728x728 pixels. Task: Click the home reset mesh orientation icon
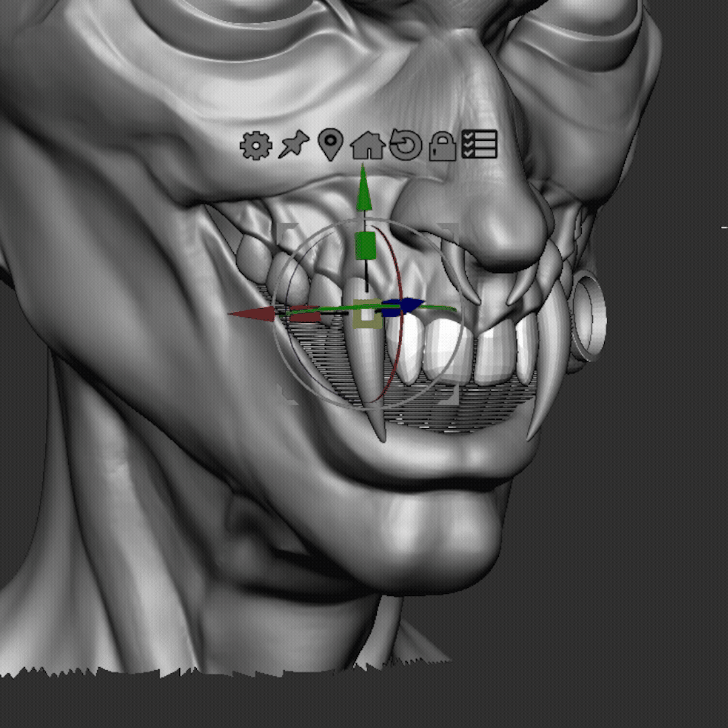[368, 145]
